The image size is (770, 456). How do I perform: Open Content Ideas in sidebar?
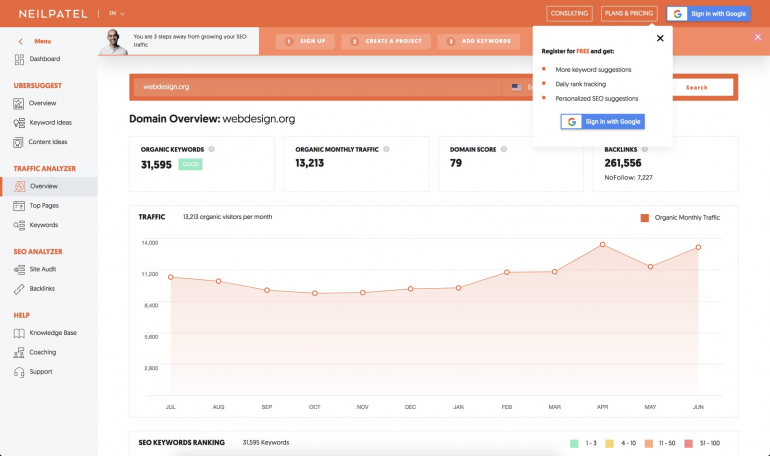pyautogui.click(x=48, y=142)
